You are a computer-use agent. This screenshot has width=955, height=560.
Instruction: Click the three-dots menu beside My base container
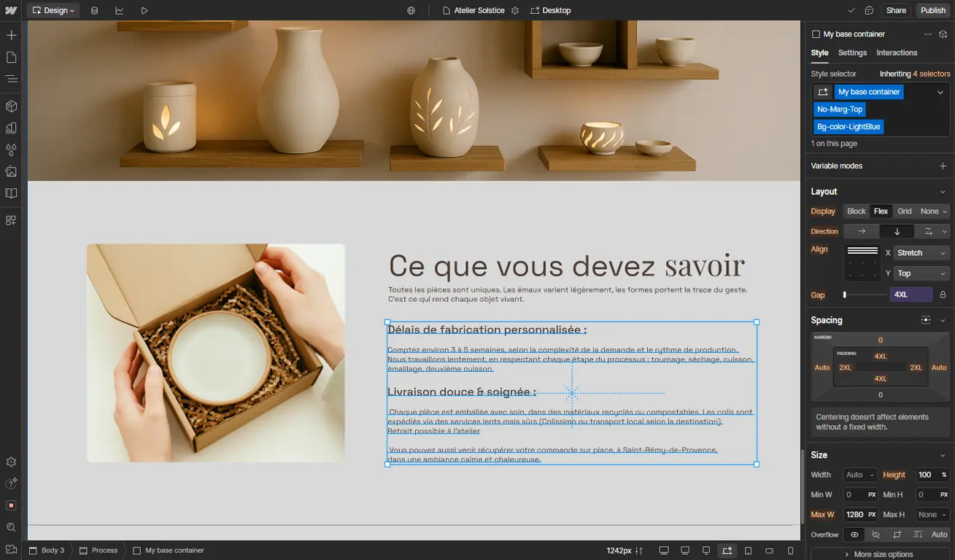[x=928, y=34]
